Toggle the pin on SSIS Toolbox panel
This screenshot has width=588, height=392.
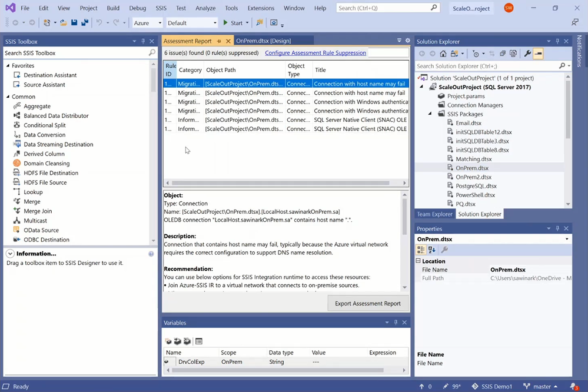143,41
